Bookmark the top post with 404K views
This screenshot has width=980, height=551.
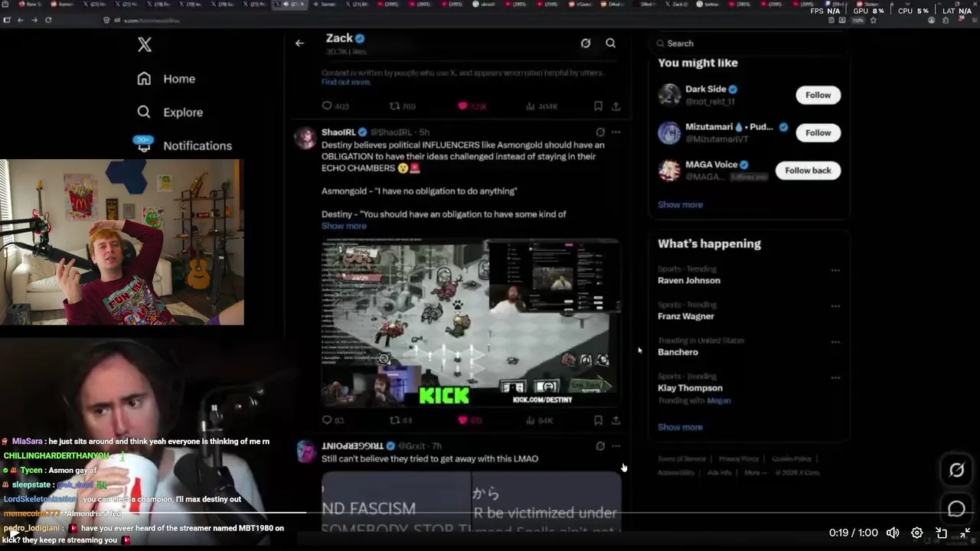tap(598, 106)
